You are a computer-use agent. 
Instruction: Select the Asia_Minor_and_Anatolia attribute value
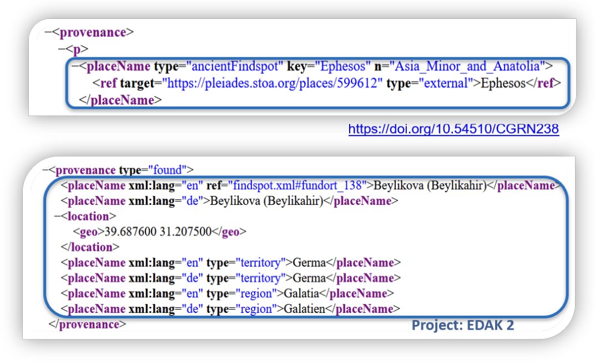point(467,67)
